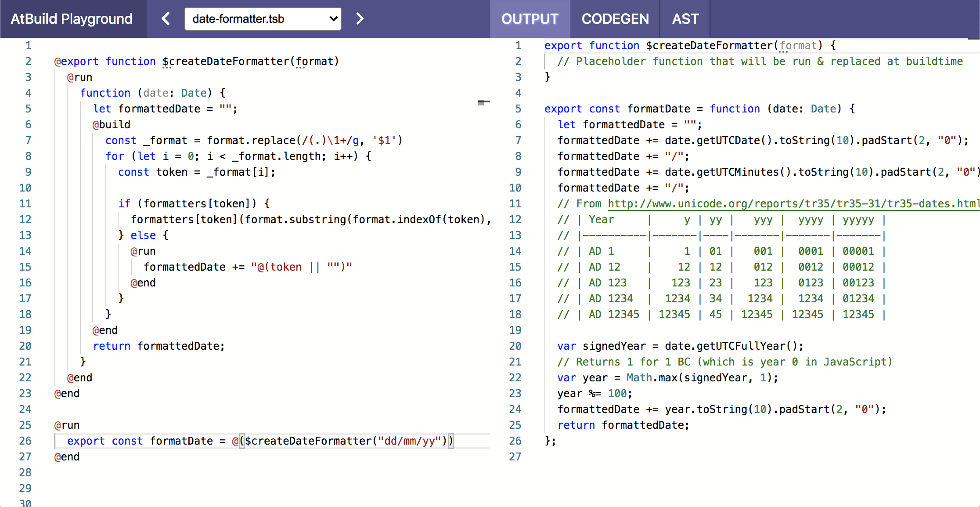Click line number 26 in the source editor
The image size is (980, 507).
25,441
